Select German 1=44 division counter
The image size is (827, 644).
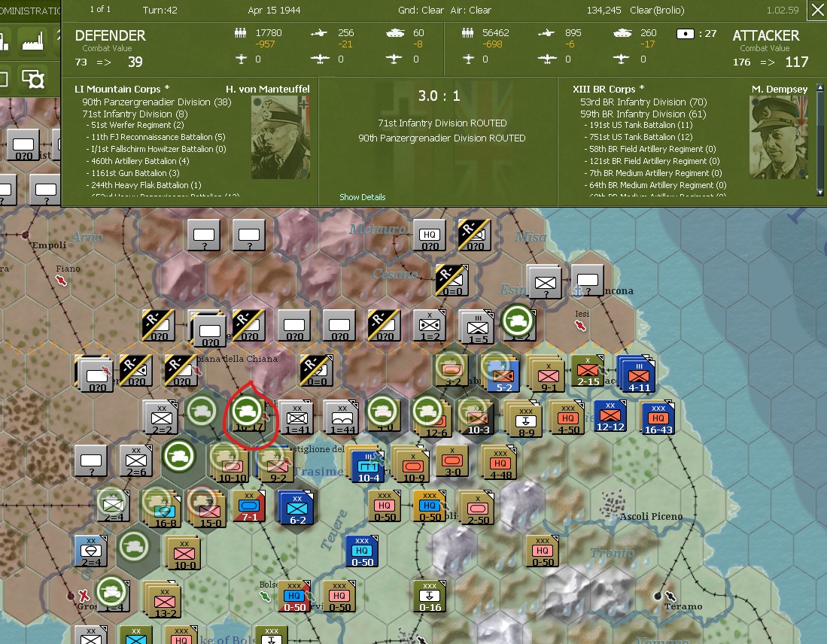342,418
